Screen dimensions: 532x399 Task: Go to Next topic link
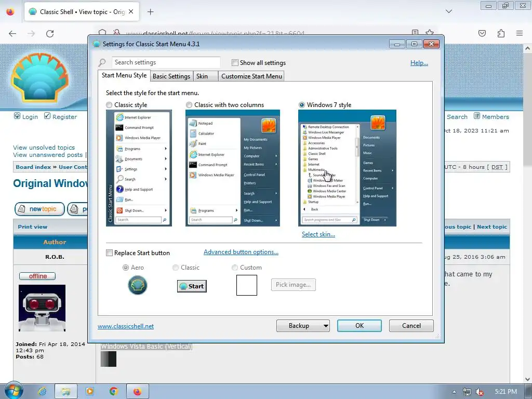(x=492, y=227)
